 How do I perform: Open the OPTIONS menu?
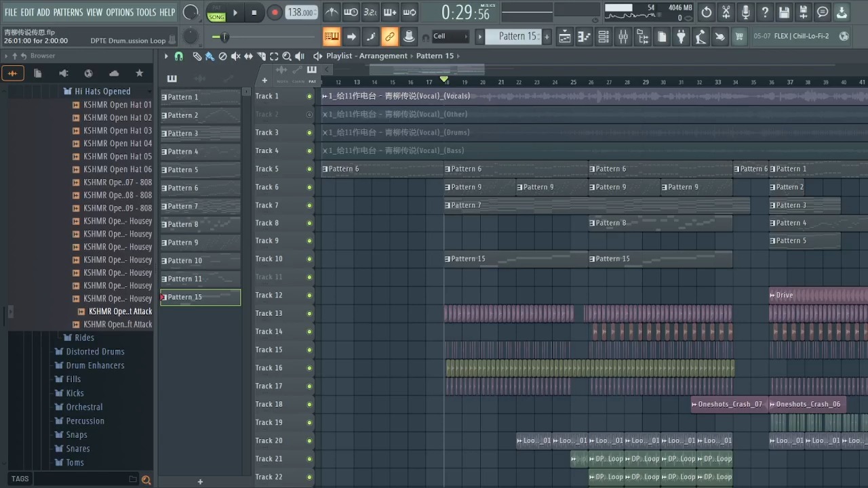coord(120,12)
